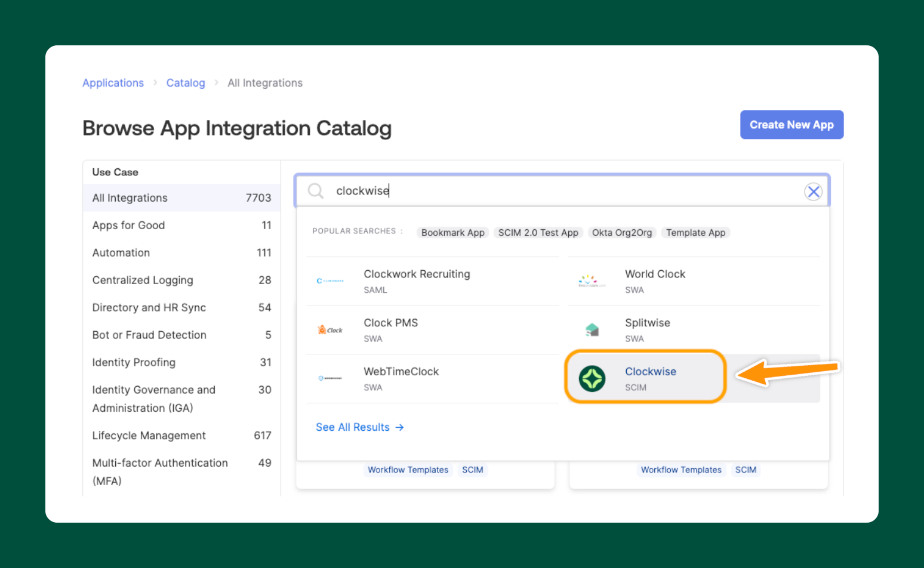Open the Clock PMS result

click(432, 330)
